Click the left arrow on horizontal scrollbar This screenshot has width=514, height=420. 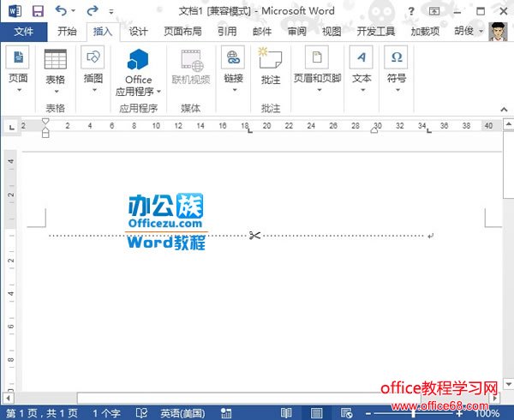pos(8,399)
